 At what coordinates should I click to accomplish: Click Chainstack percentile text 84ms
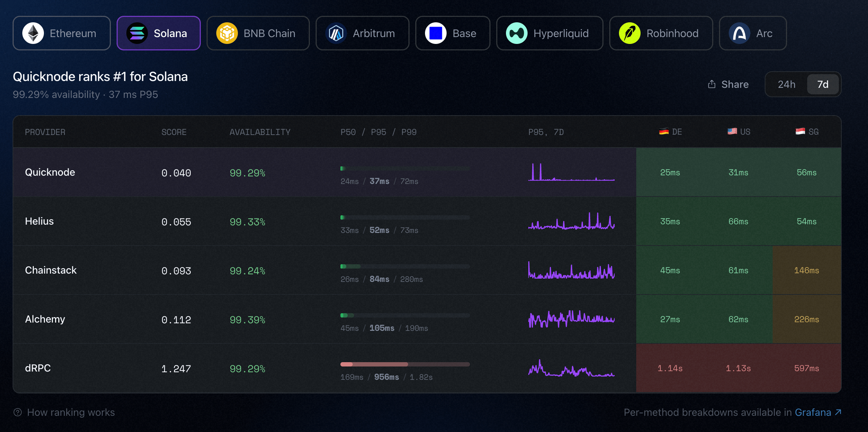click(379, 279)
